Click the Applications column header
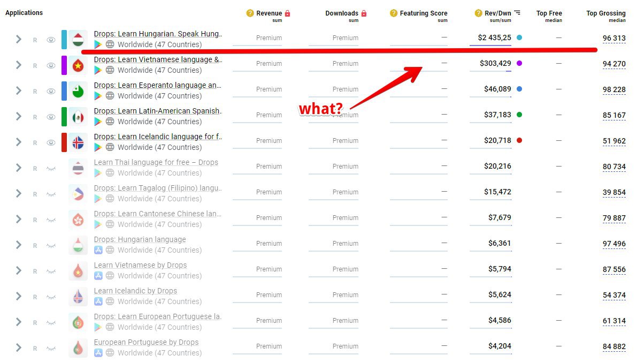 pos(24,13)
